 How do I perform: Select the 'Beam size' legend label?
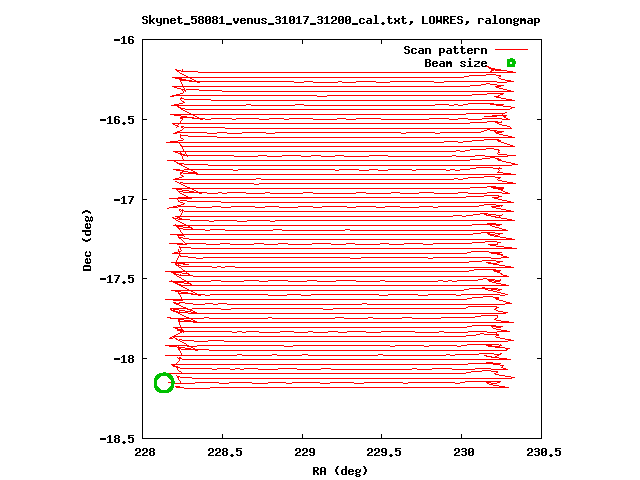[x=456, y=63]
